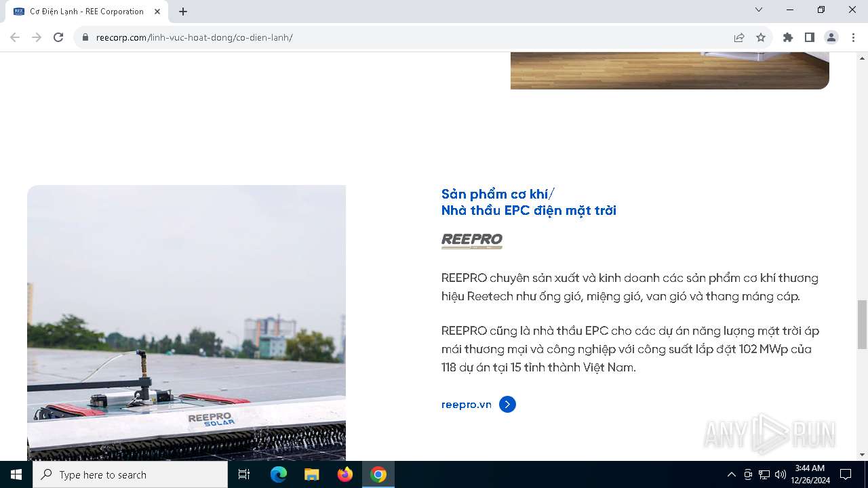Viewport: 868px width, 488px height.
Task: View site security lock info
Action: pyautogui.click(x=85, y=37)
